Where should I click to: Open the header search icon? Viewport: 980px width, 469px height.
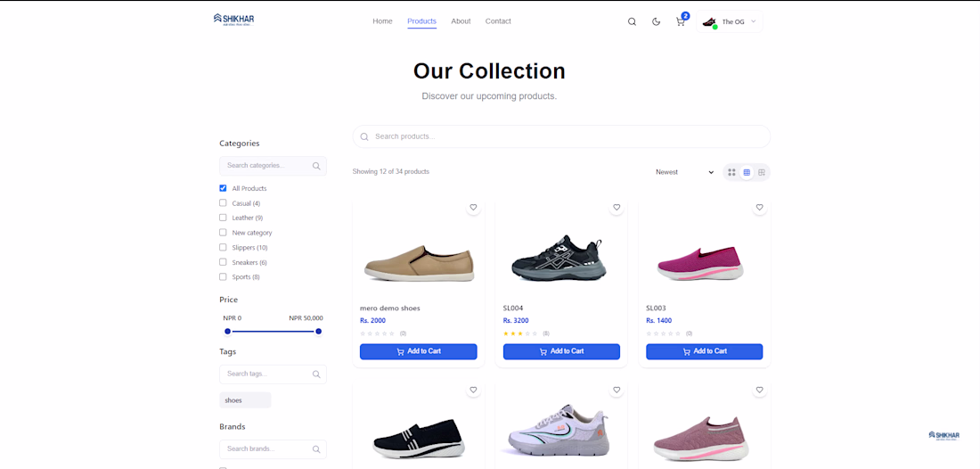(x=632, y=22)
